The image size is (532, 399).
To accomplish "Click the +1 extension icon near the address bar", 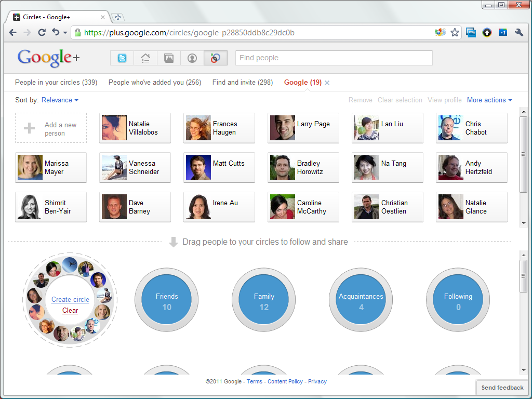I will click(x=502, y=32).
